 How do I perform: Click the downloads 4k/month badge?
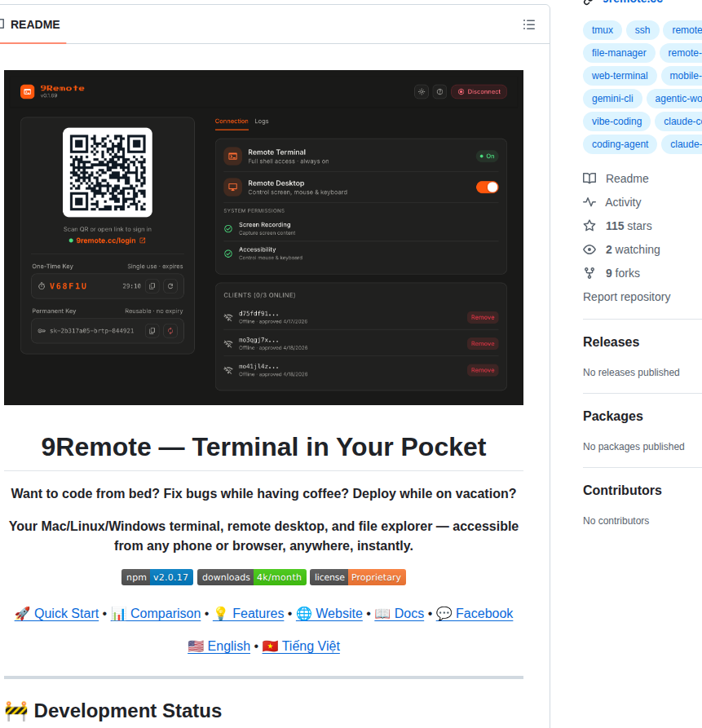(252, 577)
